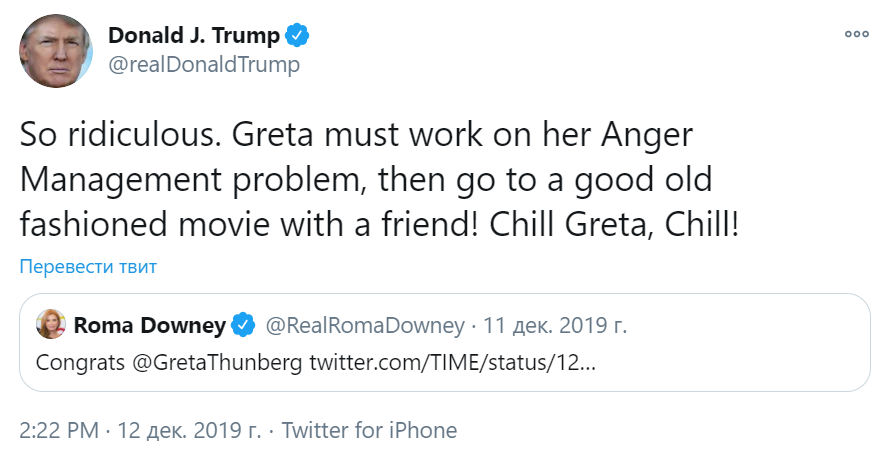Visit the @RealRomaDowney handle
This screenshot has height=459, width=893.
click(364, 326)
